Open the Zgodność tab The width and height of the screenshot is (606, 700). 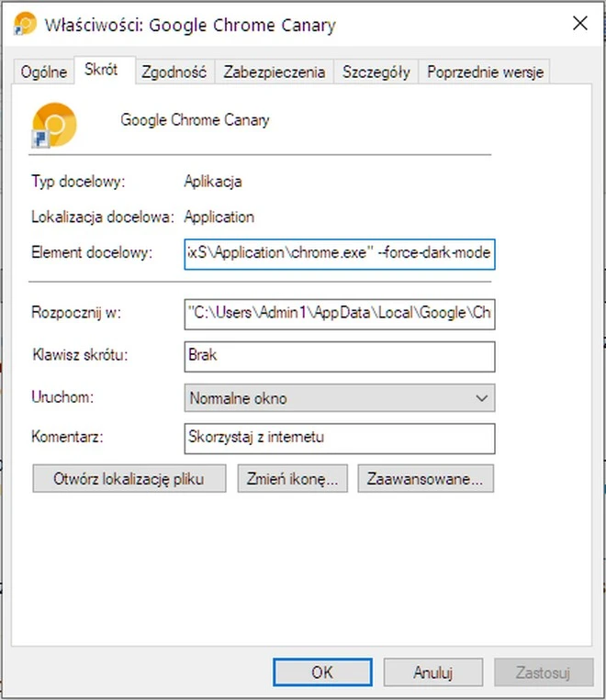point(174,72)
